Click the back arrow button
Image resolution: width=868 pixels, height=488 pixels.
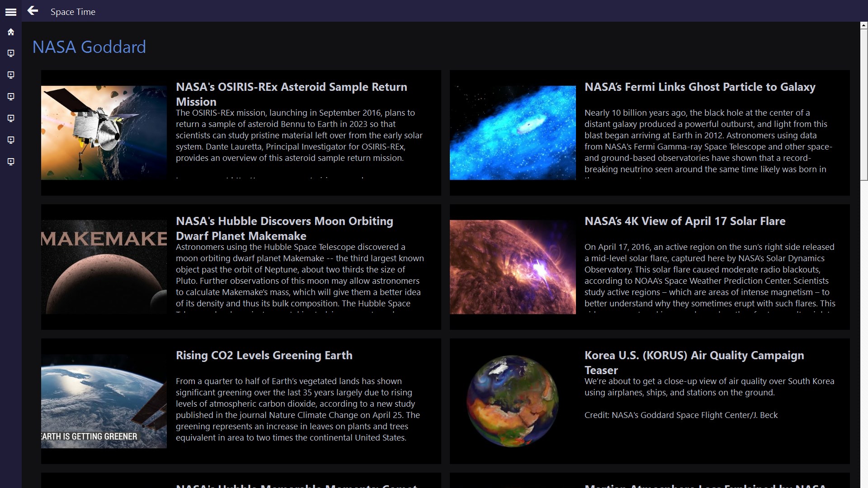[x=33, y=11]
